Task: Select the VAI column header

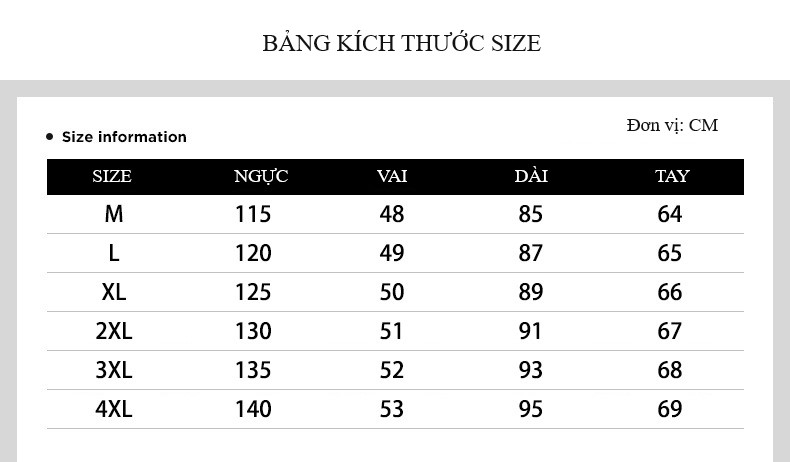Action: click(x=392, y=177)
